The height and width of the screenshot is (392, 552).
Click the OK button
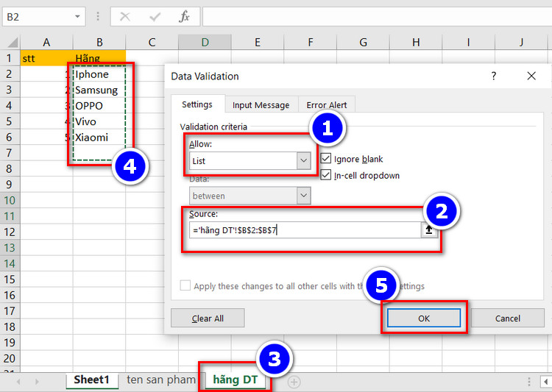click(424, 318)
